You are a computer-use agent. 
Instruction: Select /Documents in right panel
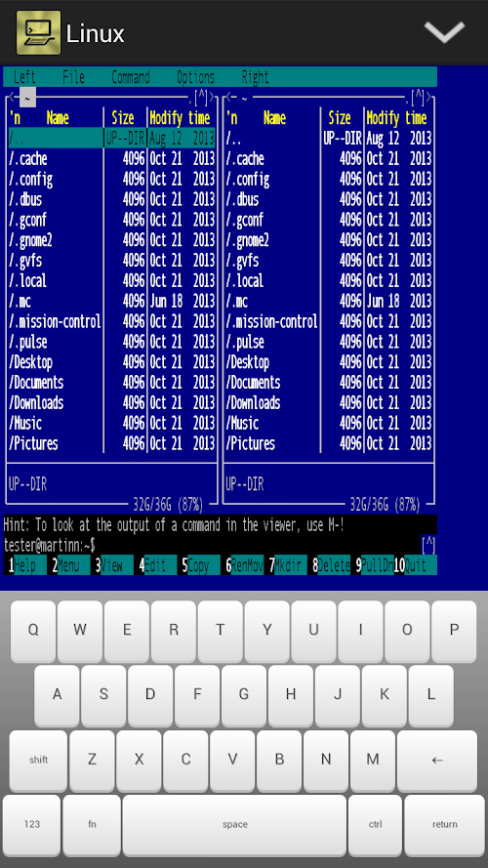coord(253,383)
